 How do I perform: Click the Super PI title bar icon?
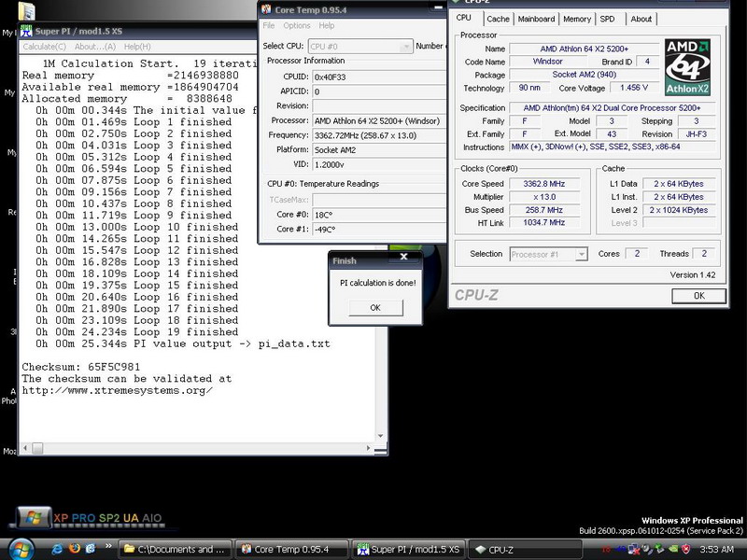pyautogui.click(x=26, y=31)
